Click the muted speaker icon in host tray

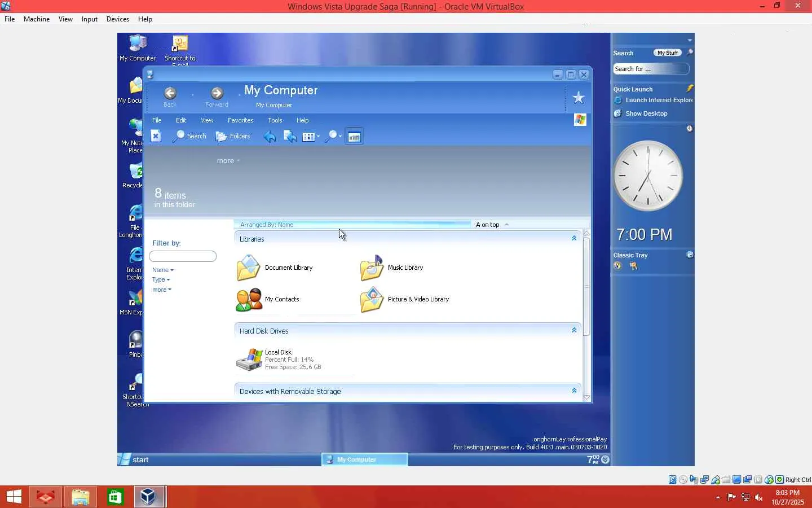[x=759, y=497]
